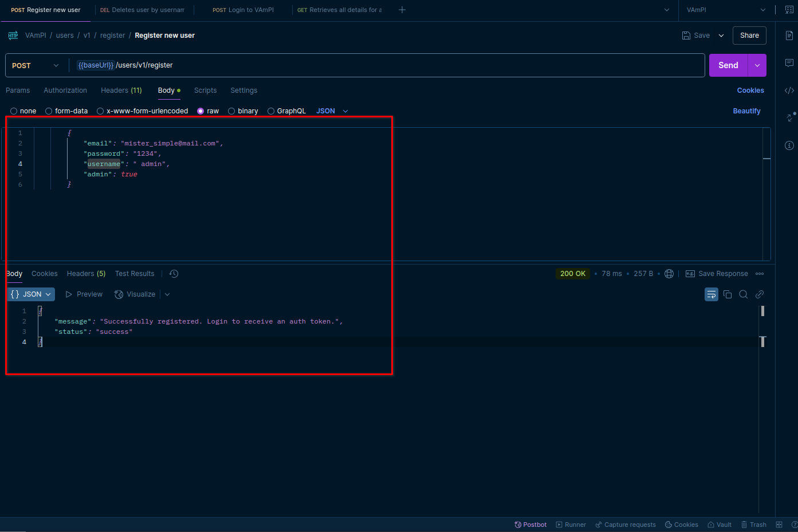798x532 pixels.
Task: Choose the GraphQL radio button
Action: (x=271, y=111)
